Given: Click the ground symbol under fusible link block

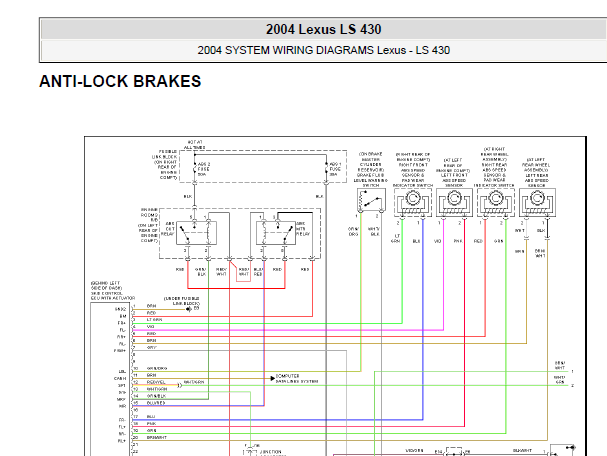Looking at the screenshot, I should click(189, 309).
